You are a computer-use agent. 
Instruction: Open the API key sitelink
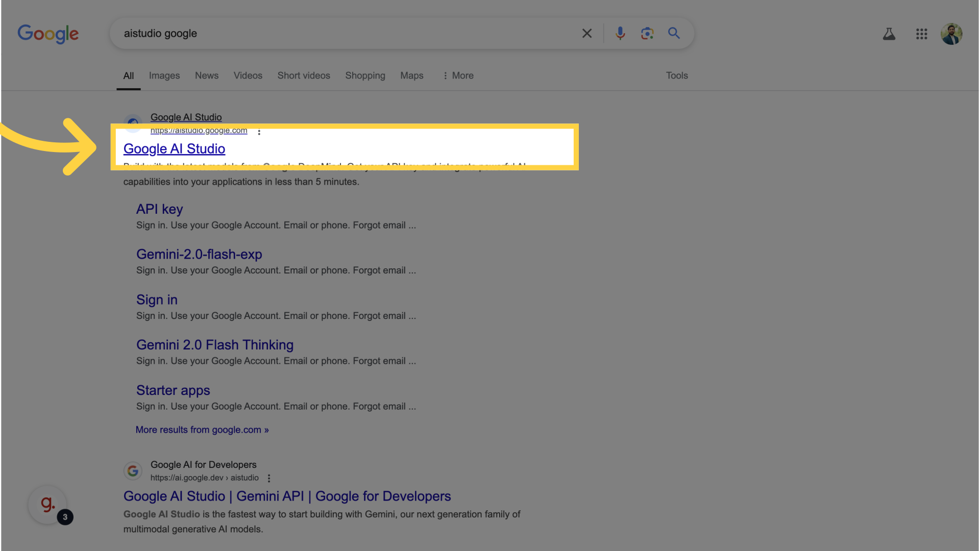159,209
